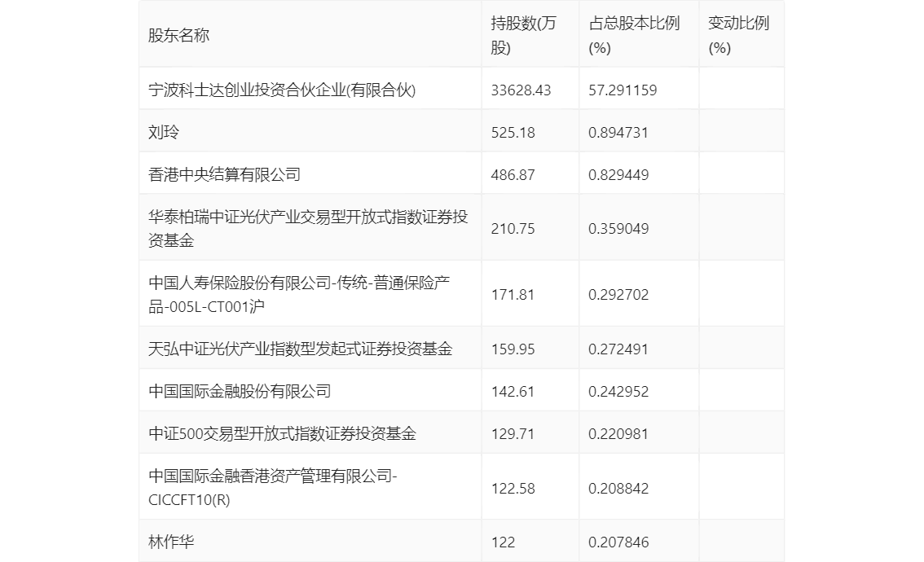Select 林作华's holding value 122
Image resolution: width=924 pixels, height=562 pixels.
click(x=503, y=542)
